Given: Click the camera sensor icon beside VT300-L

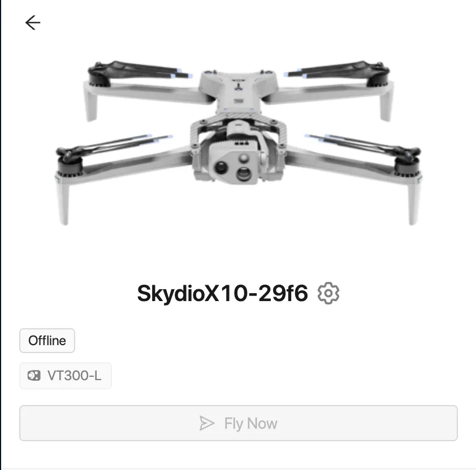Looking at the screenshot, I should pos(34,376).
